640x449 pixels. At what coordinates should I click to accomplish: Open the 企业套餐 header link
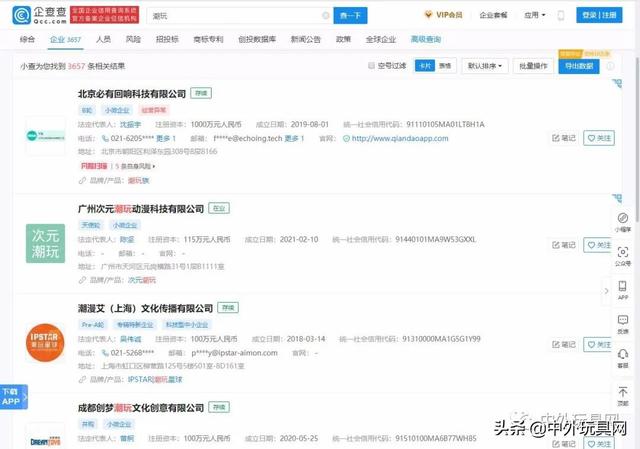point(493,15)
